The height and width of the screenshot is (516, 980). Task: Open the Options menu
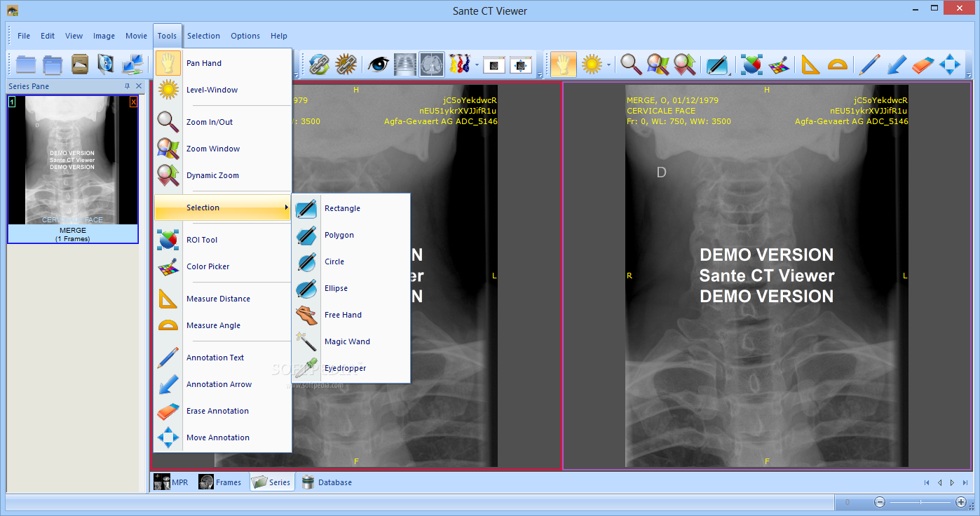click(x=245, y=36)
